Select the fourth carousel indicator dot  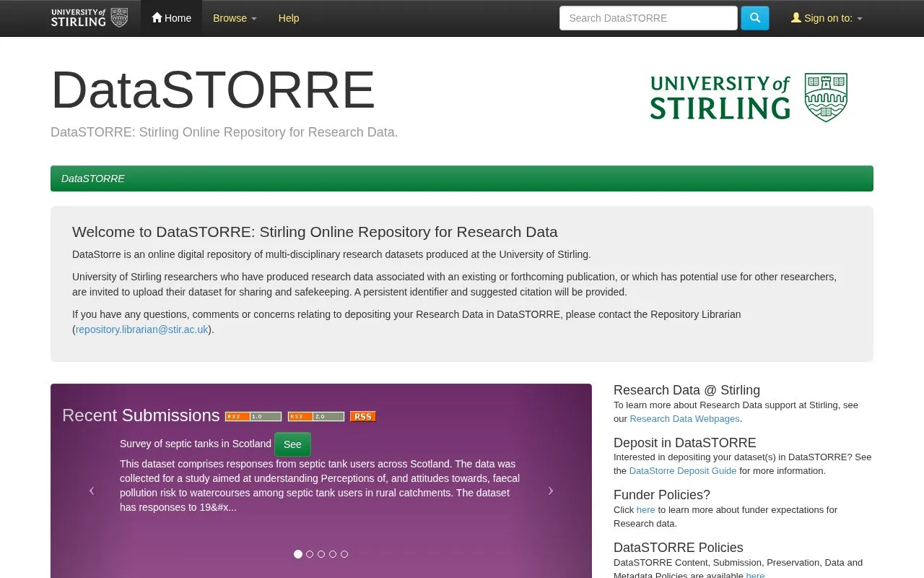pos(333,554)
